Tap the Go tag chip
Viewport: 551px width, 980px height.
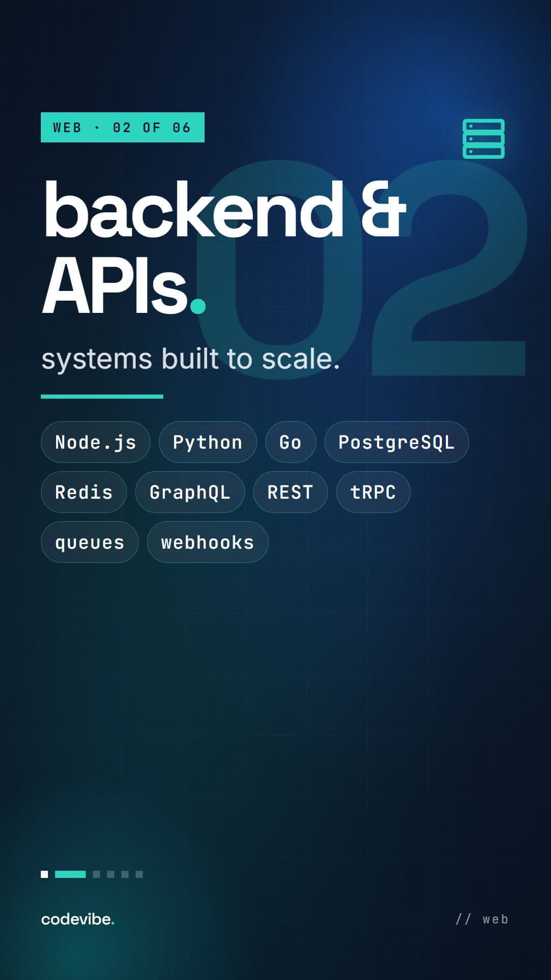[291, 442]
